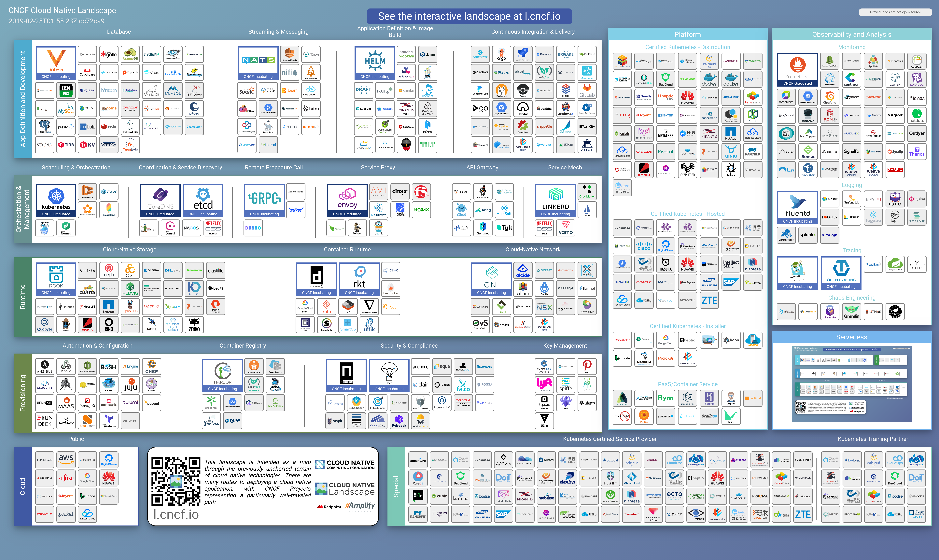The image size is (939, 560).
Task: Click the Notary security card
Action: click(346, 375)
